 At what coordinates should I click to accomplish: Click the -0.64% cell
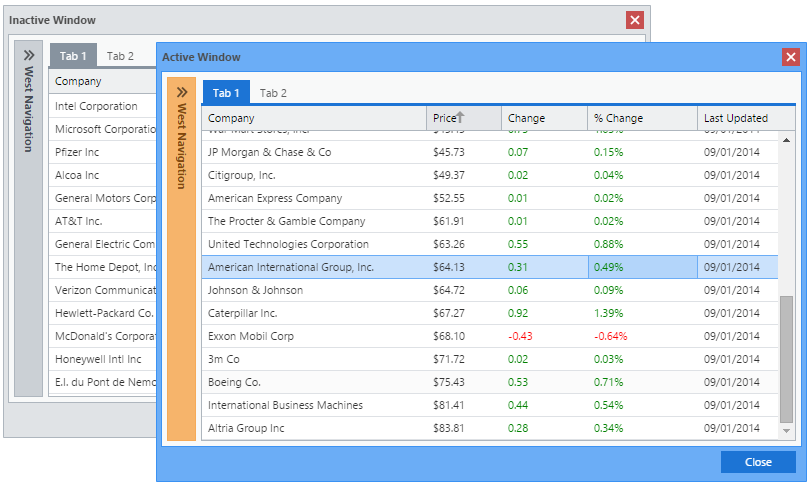(x=643, y=336)
